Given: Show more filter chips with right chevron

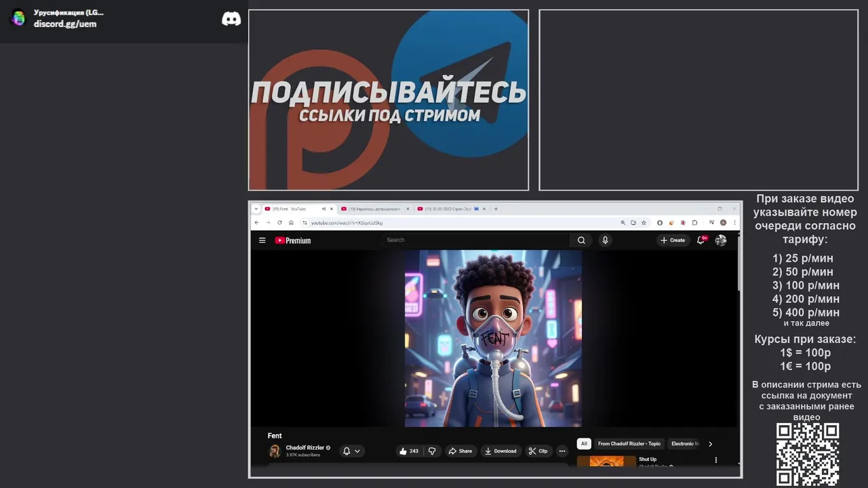Looking at the screenshot, I should pos(710,444).
